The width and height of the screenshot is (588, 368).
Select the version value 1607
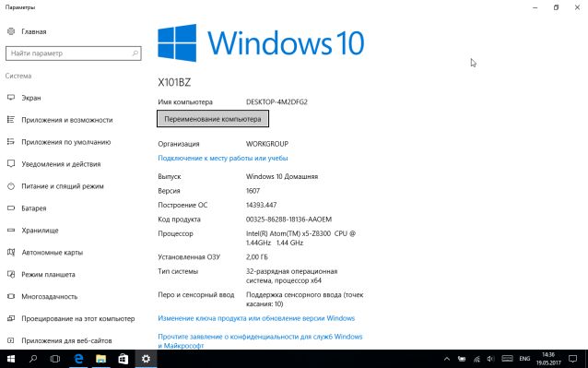[253, 191]
